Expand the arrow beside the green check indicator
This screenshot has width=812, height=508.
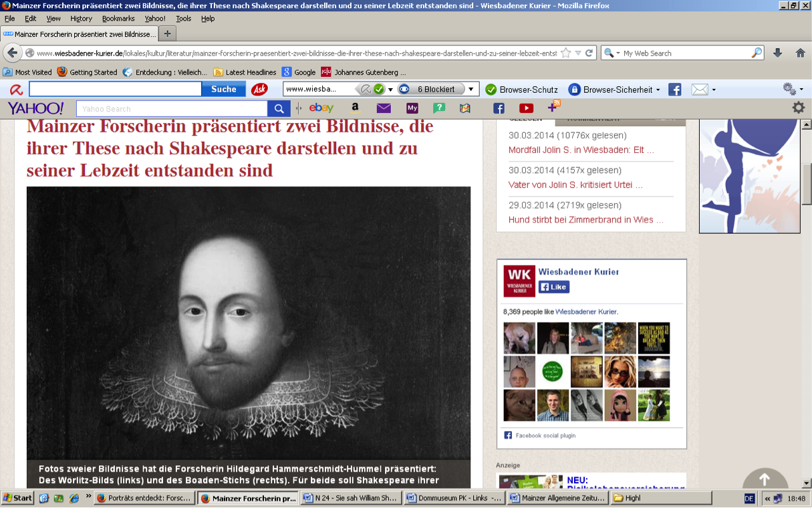[x=390, y=89]
